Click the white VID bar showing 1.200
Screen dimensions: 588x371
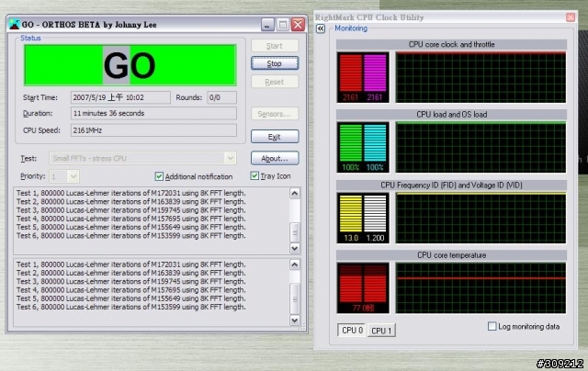click(375, 213)
